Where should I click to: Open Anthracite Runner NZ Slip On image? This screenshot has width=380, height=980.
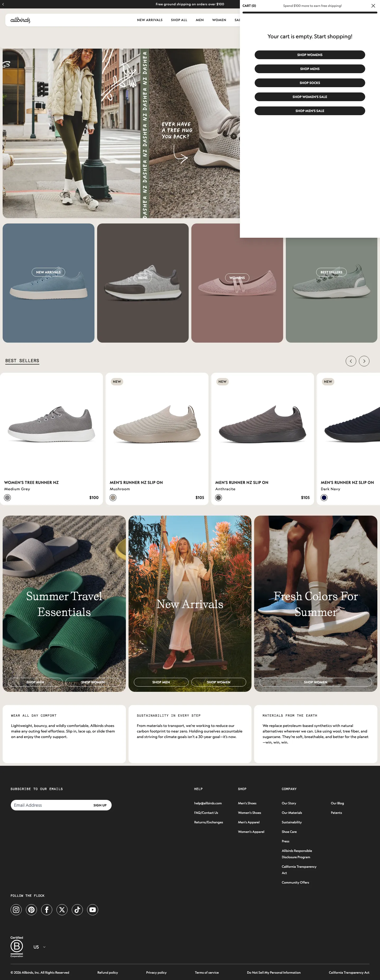point(263,424)
